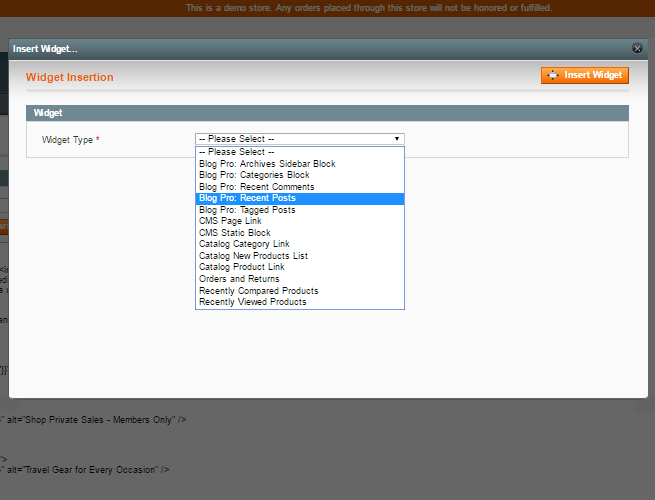Pick Blog Pro: Recent Comments widget
The image size is (655, 500).
click(x=256, y=187)
